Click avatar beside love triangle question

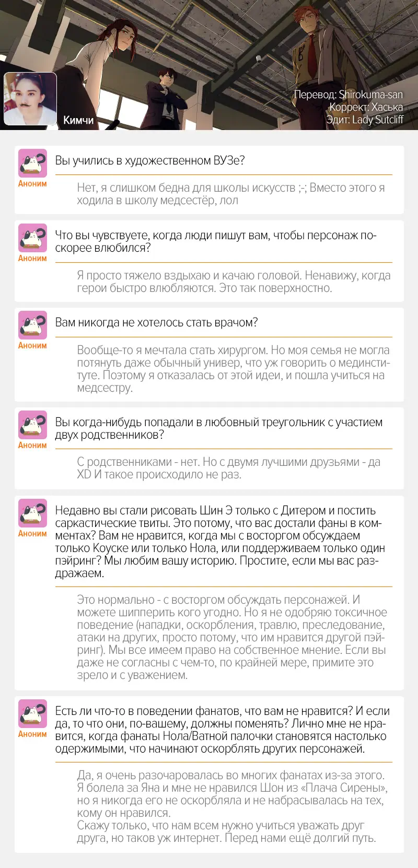(32, 425)
